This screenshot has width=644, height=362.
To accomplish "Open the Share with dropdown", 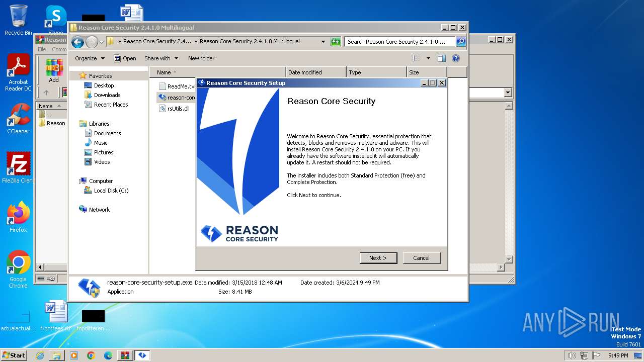I will (x=161, y=58).
